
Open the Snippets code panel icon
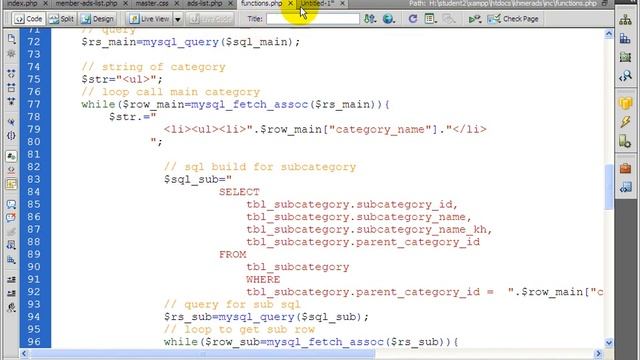[625, 187]
